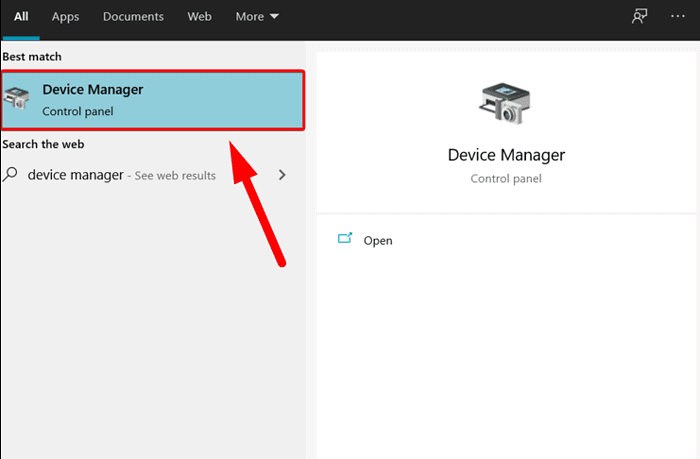Click Control panel label in preview pane
Screen dimensions: 700x459
[x=505, y=178]
